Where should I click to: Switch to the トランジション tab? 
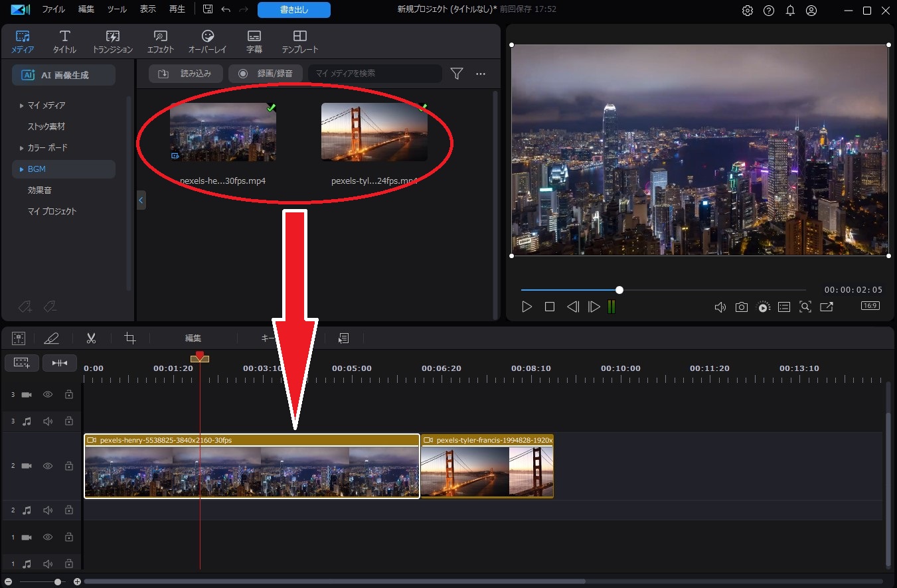tap(112, 41)
